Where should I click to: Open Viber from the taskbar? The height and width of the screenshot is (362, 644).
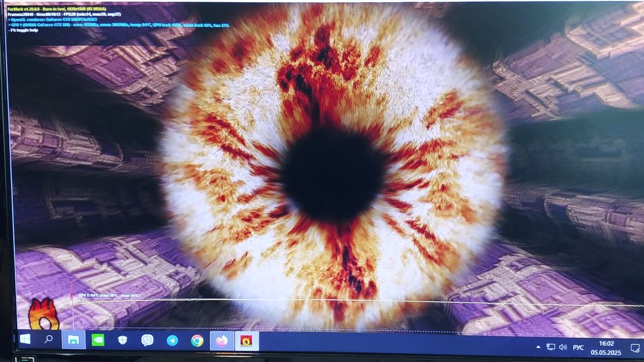click(147, 340)
